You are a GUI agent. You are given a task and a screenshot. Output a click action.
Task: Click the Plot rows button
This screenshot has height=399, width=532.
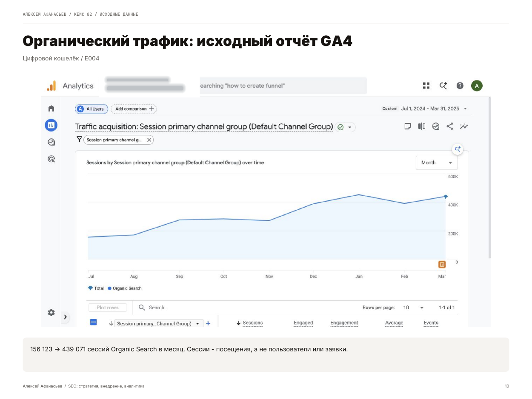pyautogui.click(x=108, y=308)
